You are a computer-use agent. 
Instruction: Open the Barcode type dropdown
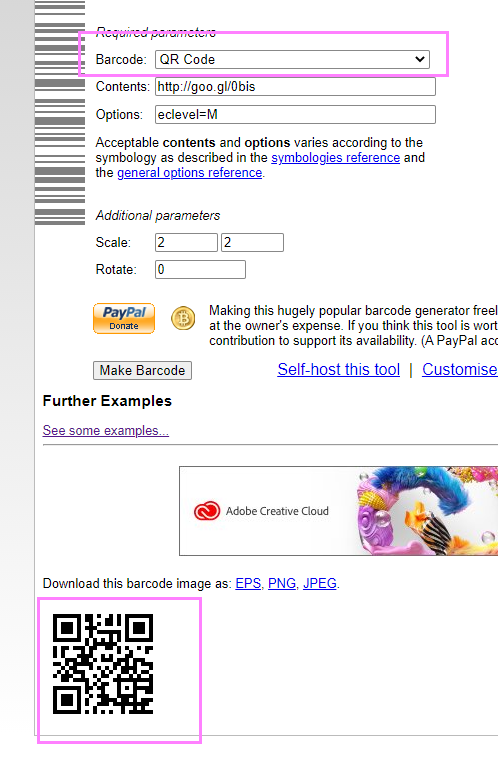[292, 59]
